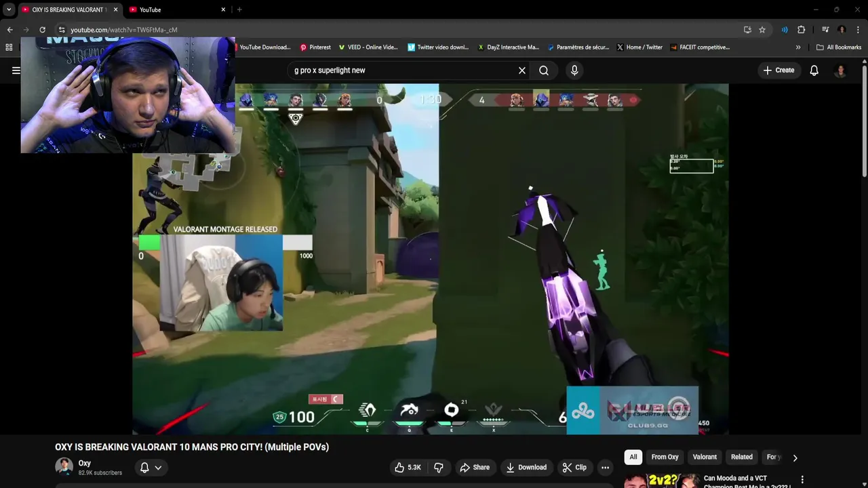This screenshot has height=488, width=868.
Task: Switch to the second YouTube tab
Action: (x=178, y=9)
